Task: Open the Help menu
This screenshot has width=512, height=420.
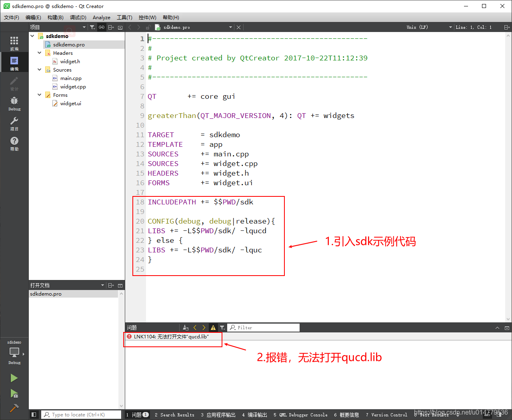Action: [x=171, y=17]
